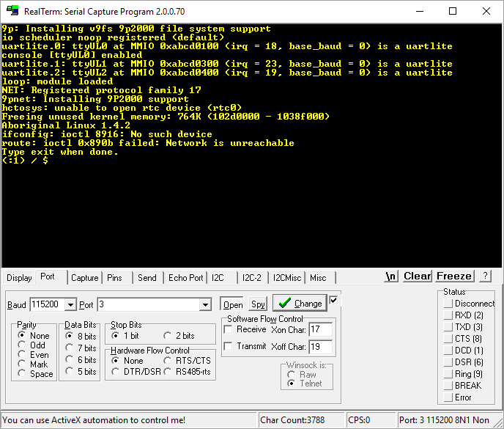The height and width of the screenshot is (429, 504).
Task: Open the Echo Port tab
Action: point(186,278)
